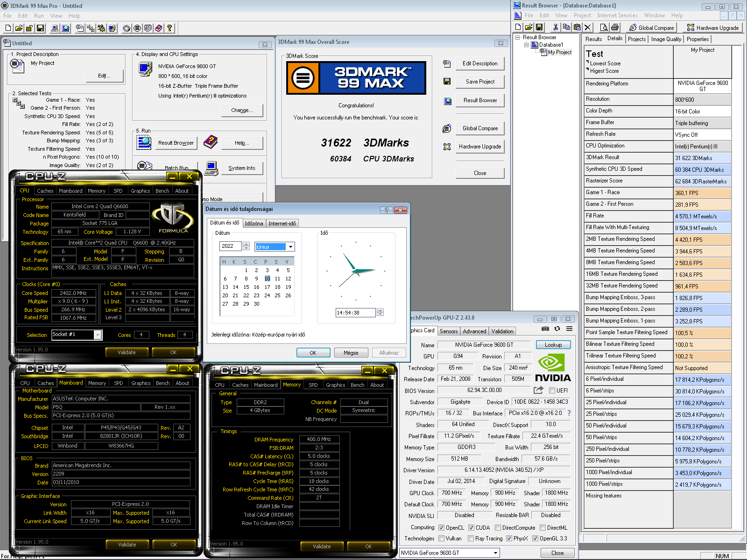747x560 pixels.
Task: Select day 17 in the calendar
Action: (x=267, y=287)
